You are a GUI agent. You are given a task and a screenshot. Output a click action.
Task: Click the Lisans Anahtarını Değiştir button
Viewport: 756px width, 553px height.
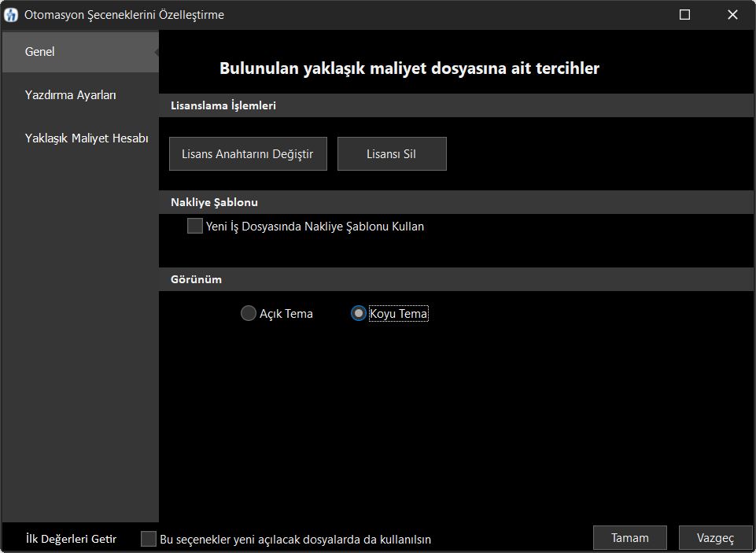coord(248,154)
